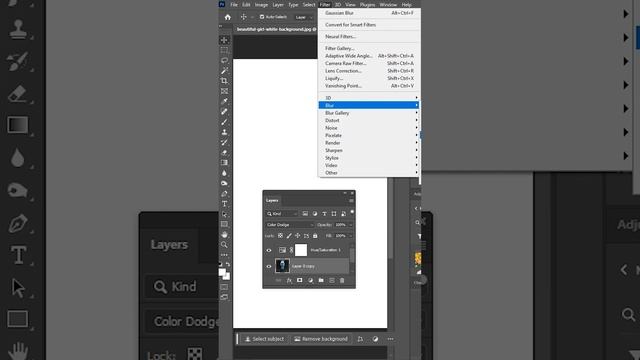Image resolution: width=640 pixels, height=360 pixels.
Task: Select the Clone Stamp tool
Action: tap(224, 132)
